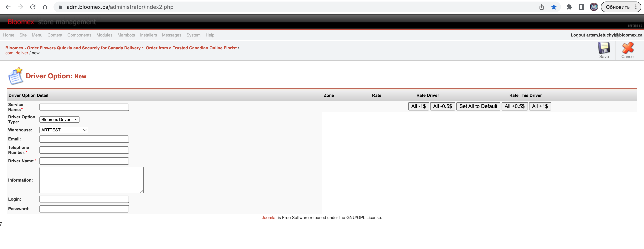Open the Messages menu
Image resolution: width=644 pixels, height=249 pixels.
coord(171,35)
